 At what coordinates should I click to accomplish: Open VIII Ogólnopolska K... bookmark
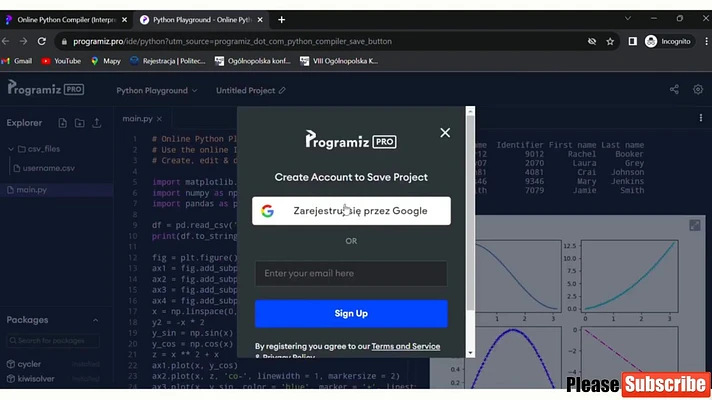(339, 61)
